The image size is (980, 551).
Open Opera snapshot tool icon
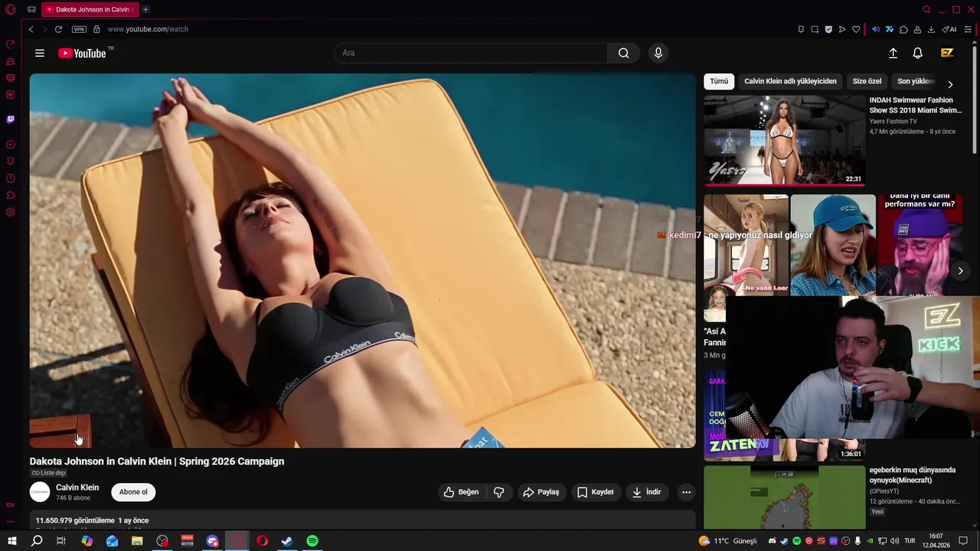click(x=815, y=29)
